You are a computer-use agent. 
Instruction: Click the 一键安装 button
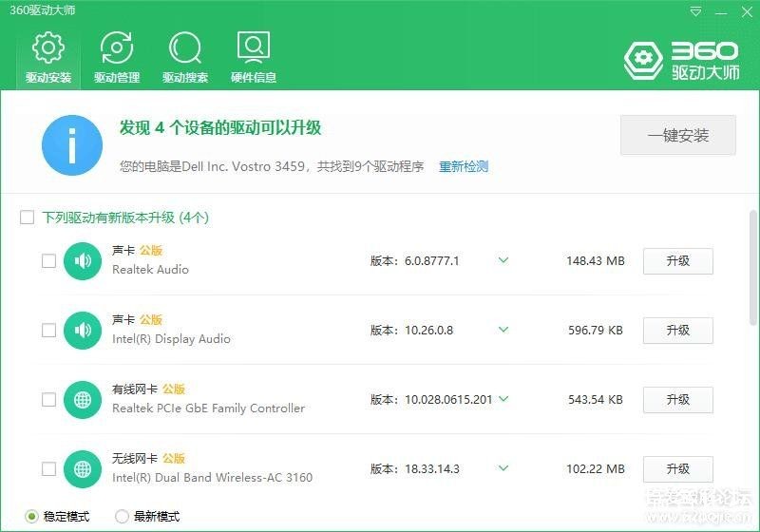point(678,135)
